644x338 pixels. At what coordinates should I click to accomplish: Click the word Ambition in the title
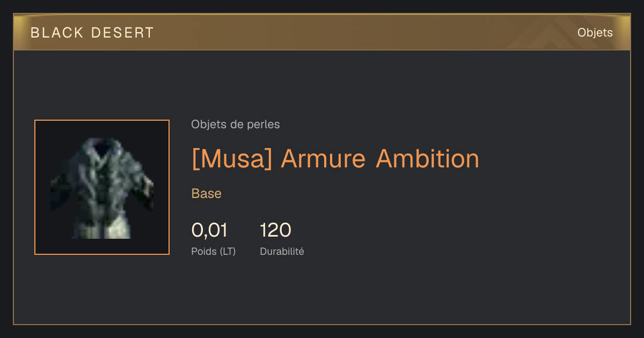tap(427, 159)
